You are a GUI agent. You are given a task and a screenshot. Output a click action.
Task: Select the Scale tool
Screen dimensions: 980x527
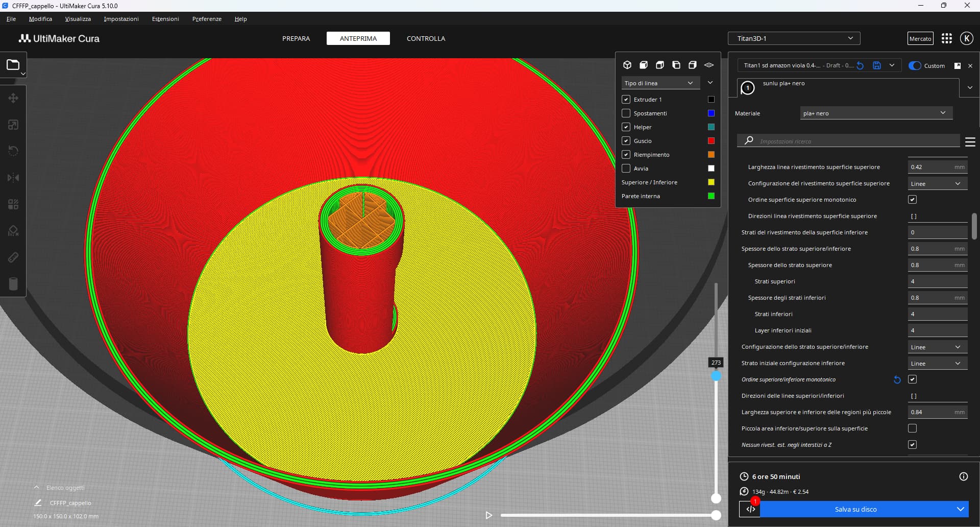[13, 125]
